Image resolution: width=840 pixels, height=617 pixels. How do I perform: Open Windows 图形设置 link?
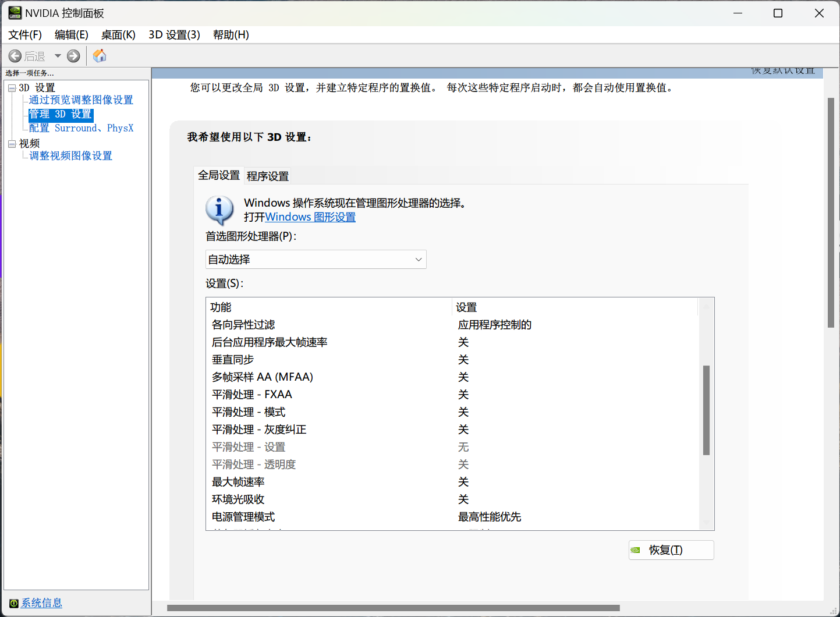(x=310, y=217)
